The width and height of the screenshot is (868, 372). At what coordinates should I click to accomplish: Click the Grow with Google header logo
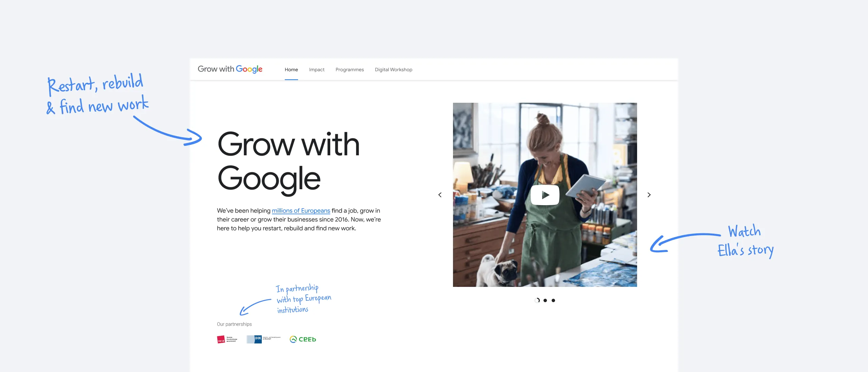(x=230, y=69)
